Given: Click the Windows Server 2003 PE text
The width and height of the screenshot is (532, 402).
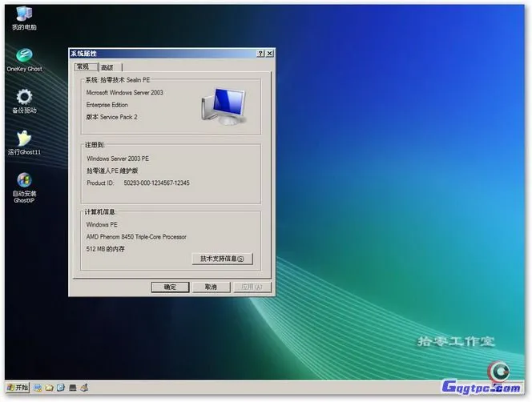Looking at the screenshot, I should pos(118,159).
